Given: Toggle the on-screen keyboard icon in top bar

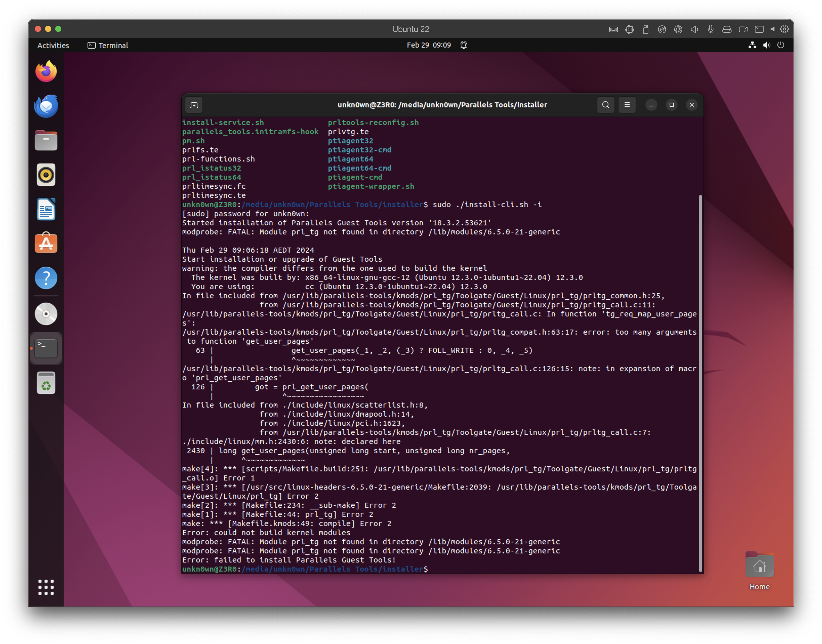Looking at the screenshot, I should click(x=613, y=29).
